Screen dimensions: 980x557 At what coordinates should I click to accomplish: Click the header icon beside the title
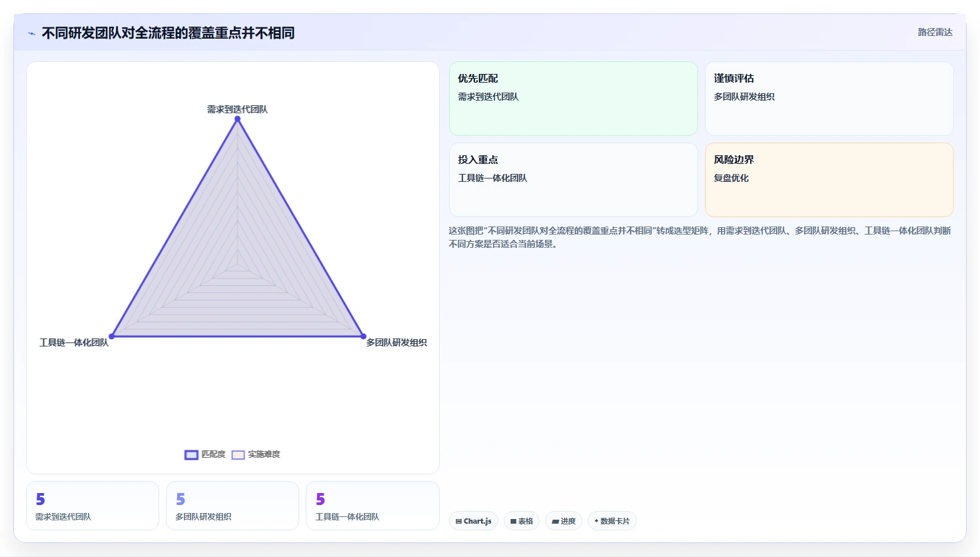coord(31,33)
